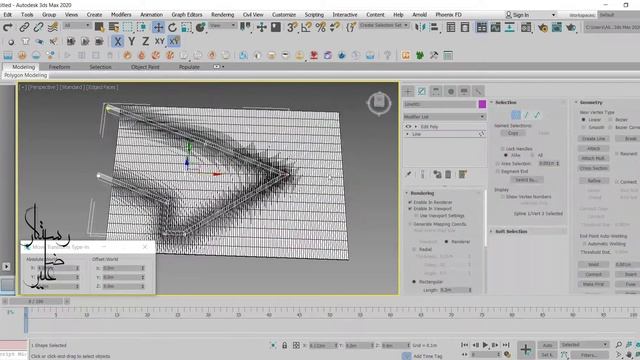Viewport: 640px width, 360px height.
Task: Open the Rendered Frame Window icon
Action: tap(557, 27)
